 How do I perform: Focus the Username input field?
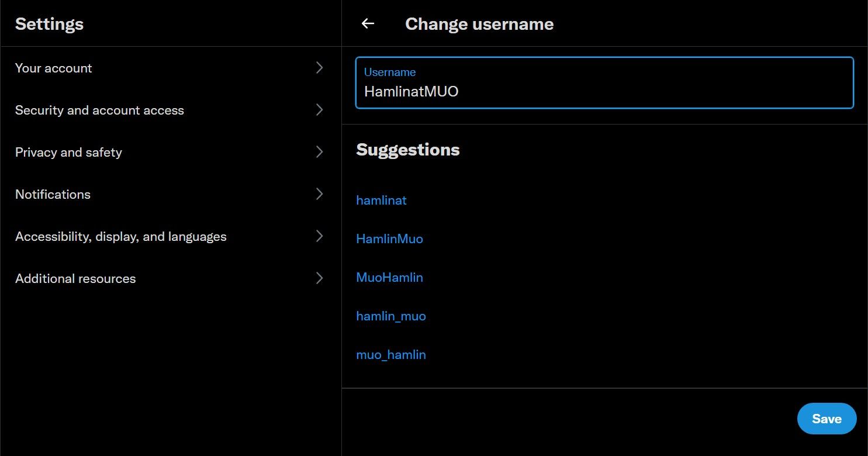pos(604,91)
